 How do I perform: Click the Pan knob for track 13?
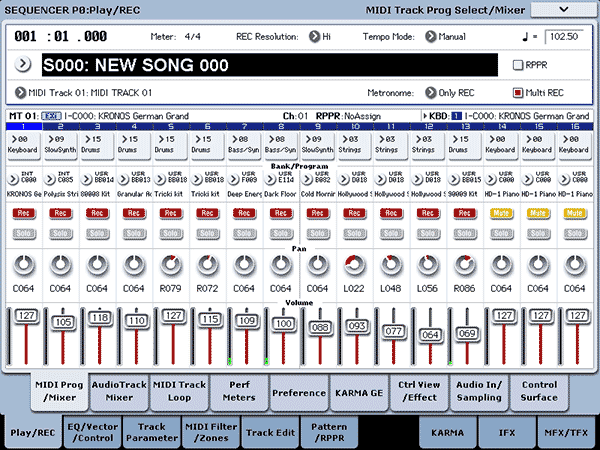(x=465, y=266)
